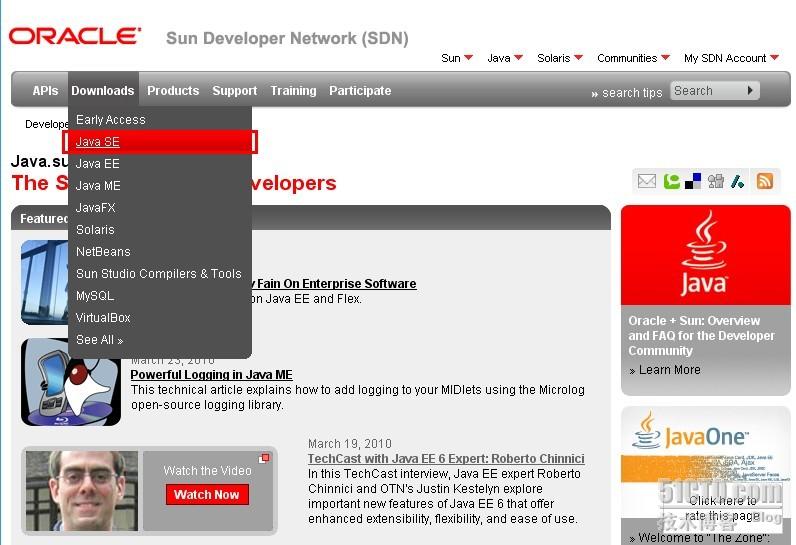796x545 pixels.
Task: Click the Java logo banner
Action: (706, 255)
